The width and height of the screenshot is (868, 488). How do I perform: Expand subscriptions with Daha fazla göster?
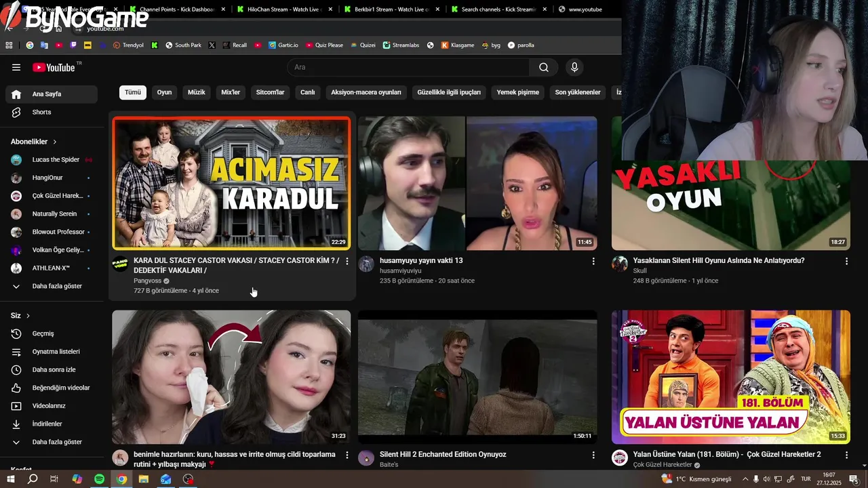click(x=52, y=286)
